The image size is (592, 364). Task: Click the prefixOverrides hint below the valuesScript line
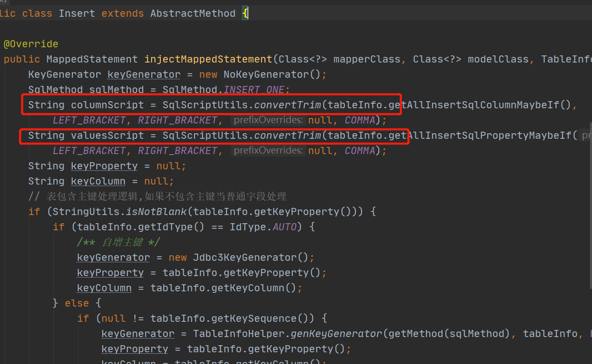click(x=268, y=151)
